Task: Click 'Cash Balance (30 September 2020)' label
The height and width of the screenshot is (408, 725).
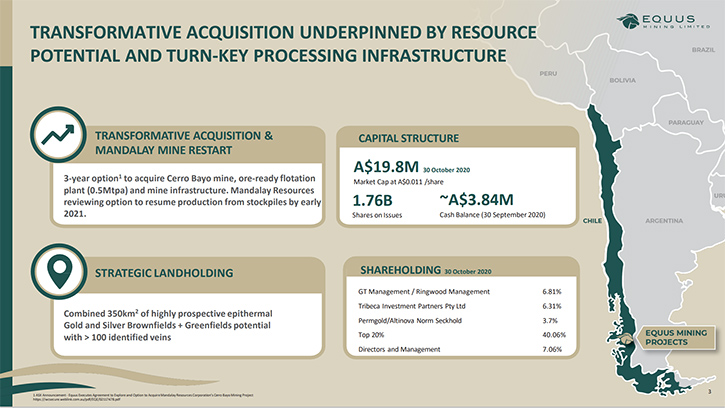Action: click(x=492, y=215)
